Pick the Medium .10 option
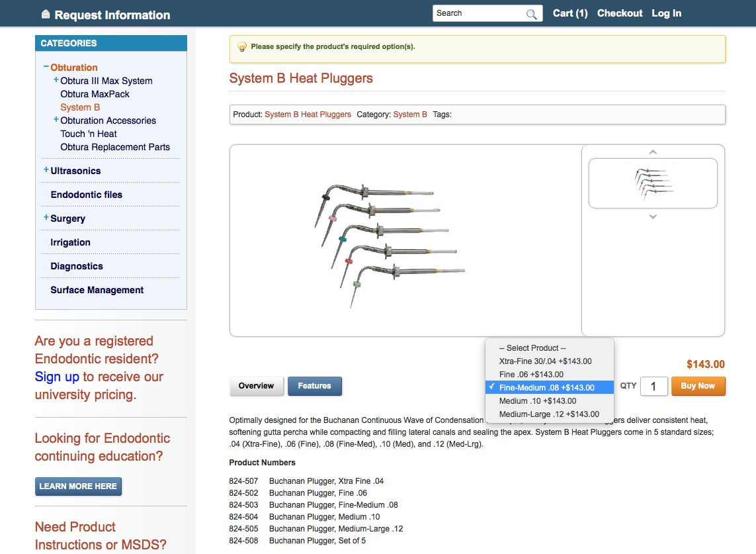 550,401
